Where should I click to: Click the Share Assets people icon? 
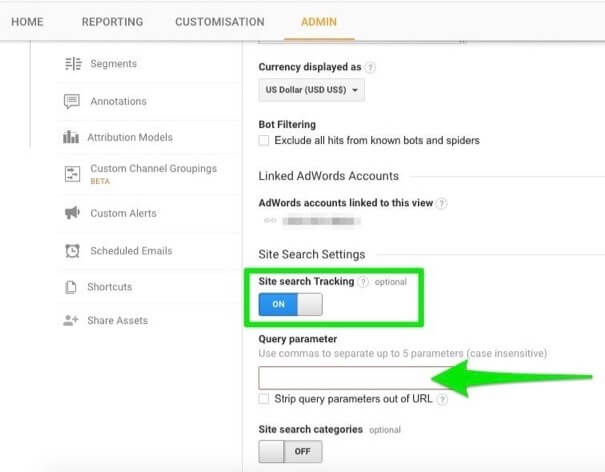coord(72,321)
